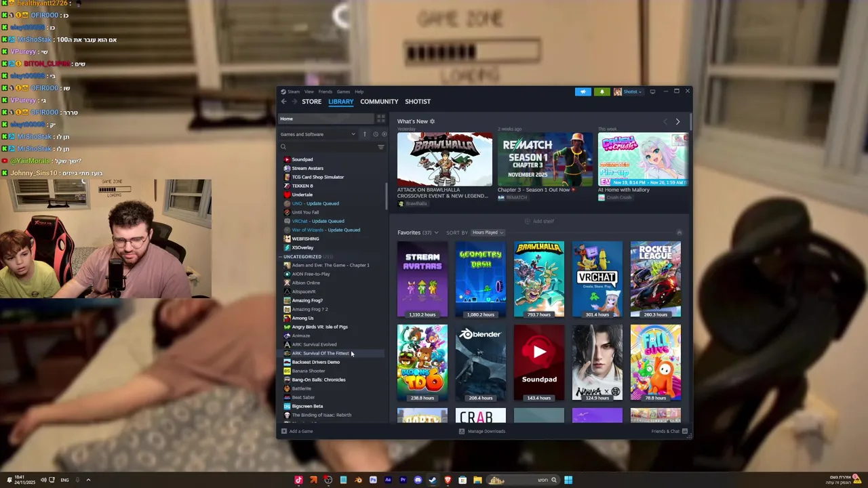Select WEBFISHING in the list

305,239
